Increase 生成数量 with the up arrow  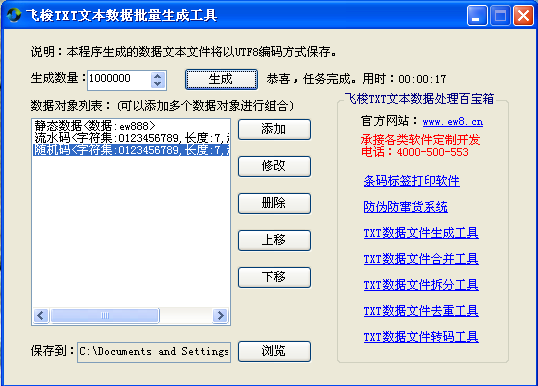tap(157, 77)
